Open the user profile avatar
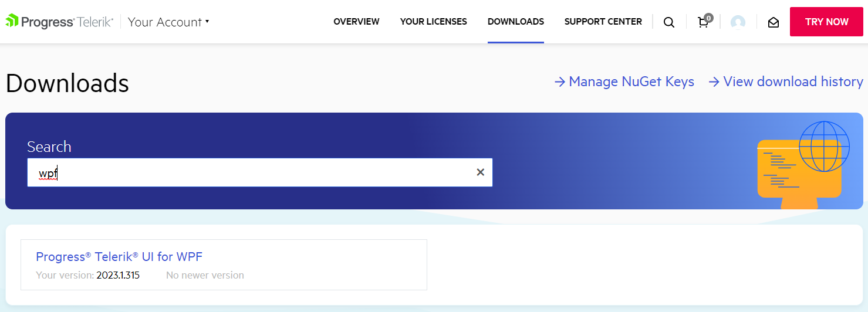 (738, 22)
